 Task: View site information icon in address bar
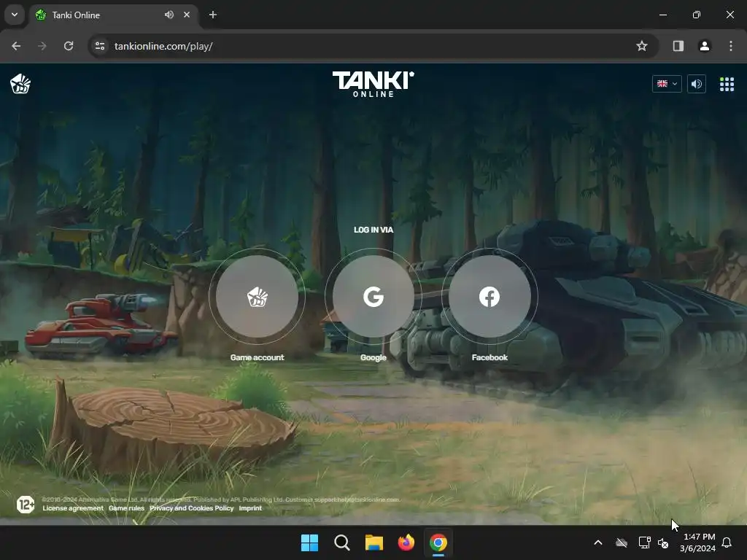click(100, 46)
